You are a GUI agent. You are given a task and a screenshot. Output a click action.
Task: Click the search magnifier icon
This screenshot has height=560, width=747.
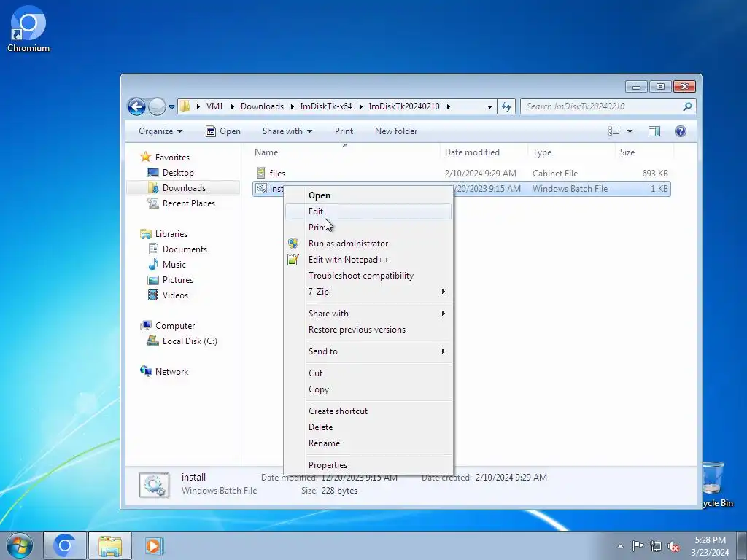pos(687,106)
